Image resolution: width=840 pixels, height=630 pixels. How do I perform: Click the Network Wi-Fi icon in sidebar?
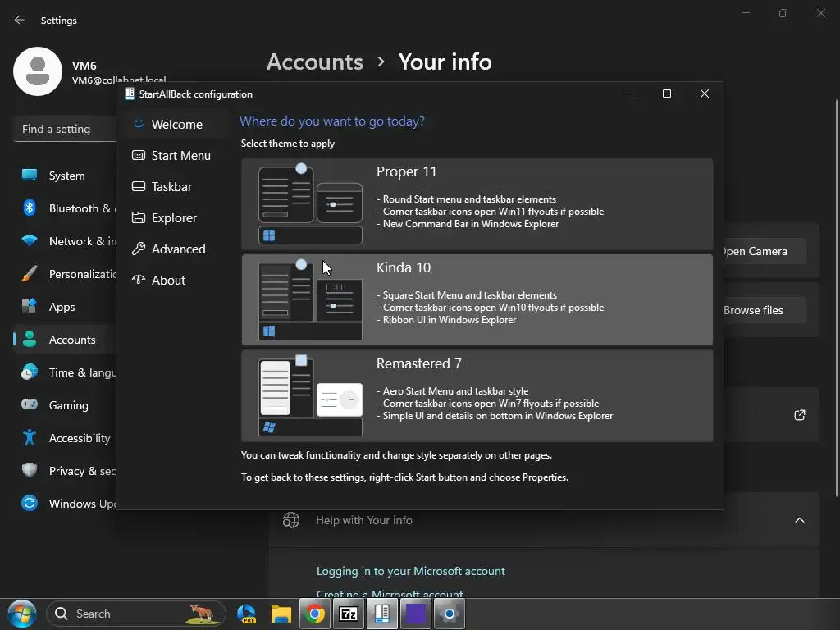[x=30, y=240]
